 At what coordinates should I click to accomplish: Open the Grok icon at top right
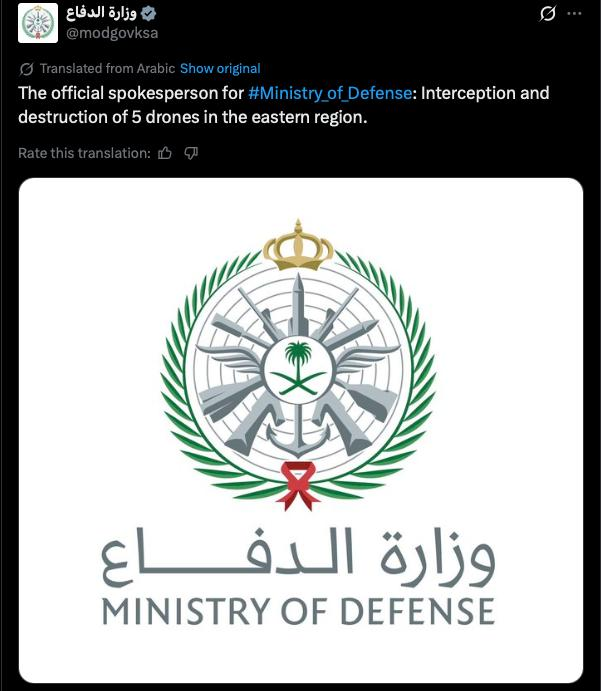pyautogui.click(x=547, y=14)
